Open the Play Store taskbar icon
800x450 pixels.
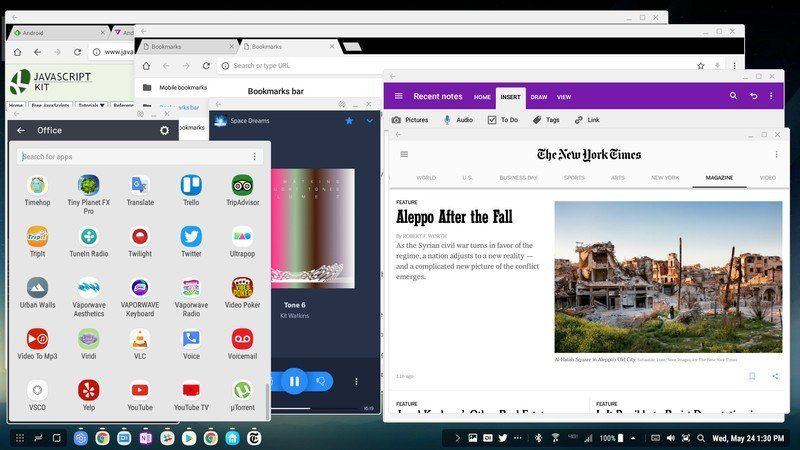[189, 438]
